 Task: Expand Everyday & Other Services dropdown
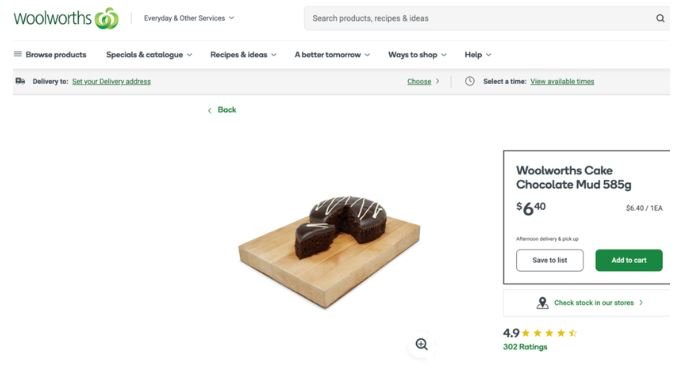click(x=189, y=18)
